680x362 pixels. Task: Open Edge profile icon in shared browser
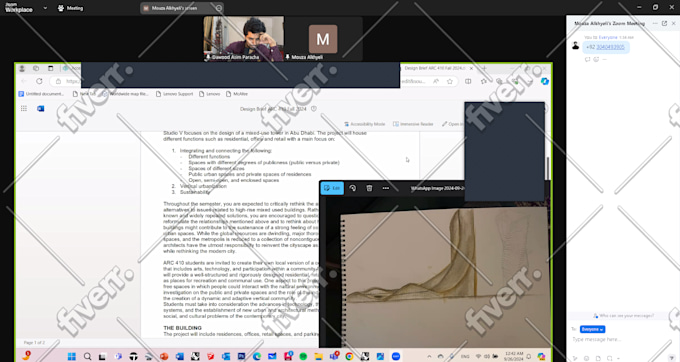(22, 68)
